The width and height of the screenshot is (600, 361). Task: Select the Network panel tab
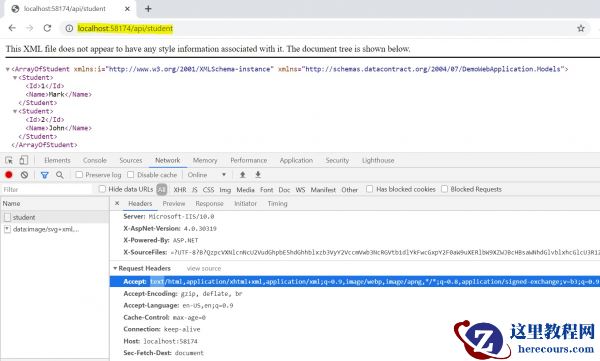point(168,160)
